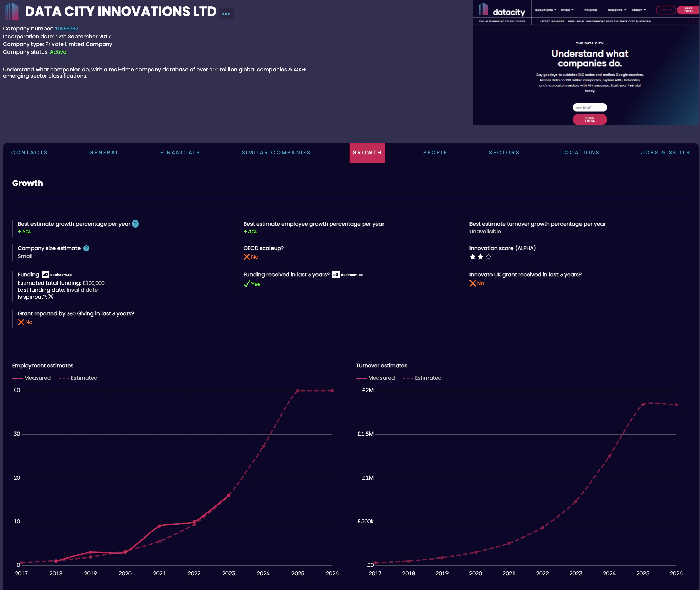
Task: Click +70% under best estimate growth percentage
Action: click(24, 232)
